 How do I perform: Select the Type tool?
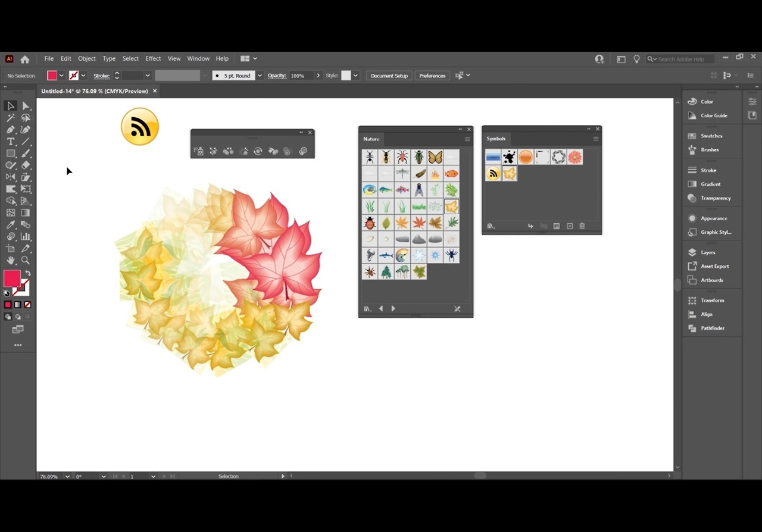11,142
